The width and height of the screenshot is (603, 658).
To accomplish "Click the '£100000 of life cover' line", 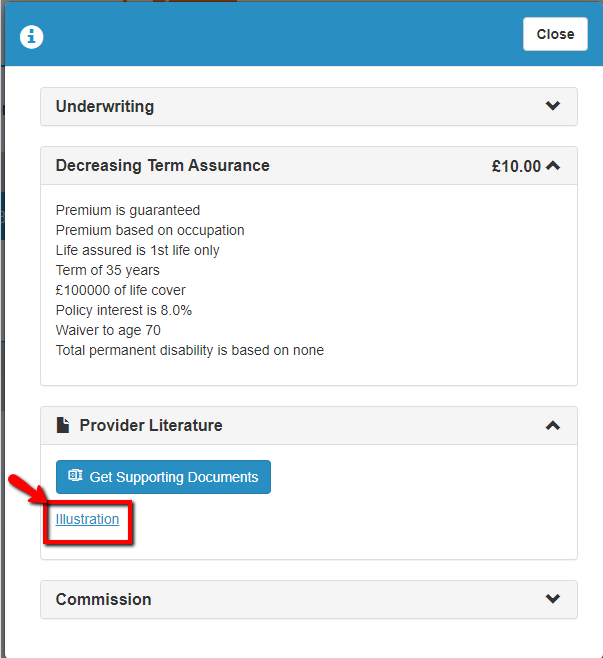I will click(121, 290).
